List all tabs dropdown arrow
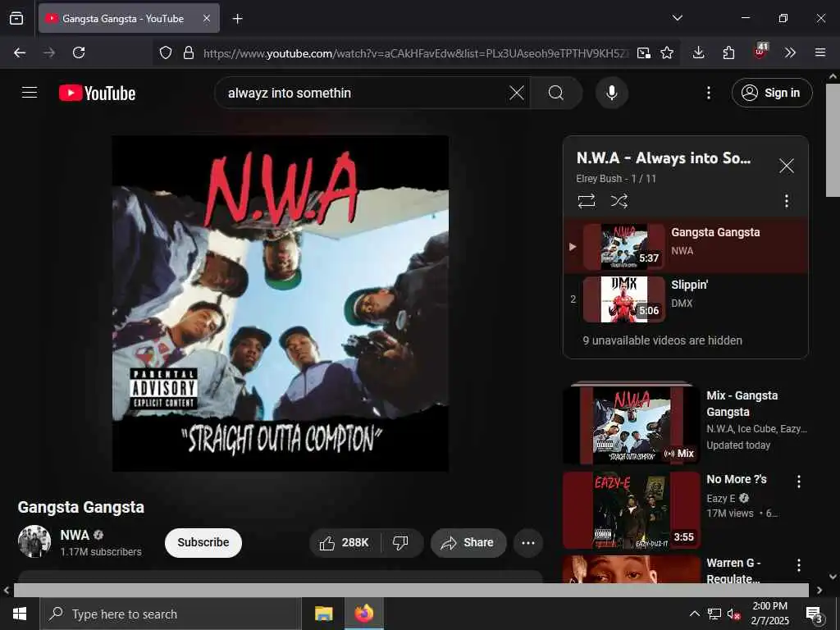This screenshot has width=840, height=630. [x=677, y=18]
